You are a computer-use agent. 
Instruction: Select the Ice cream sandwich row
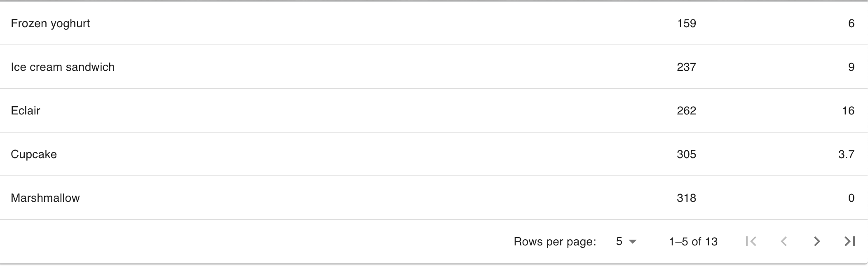coord(63,67)
